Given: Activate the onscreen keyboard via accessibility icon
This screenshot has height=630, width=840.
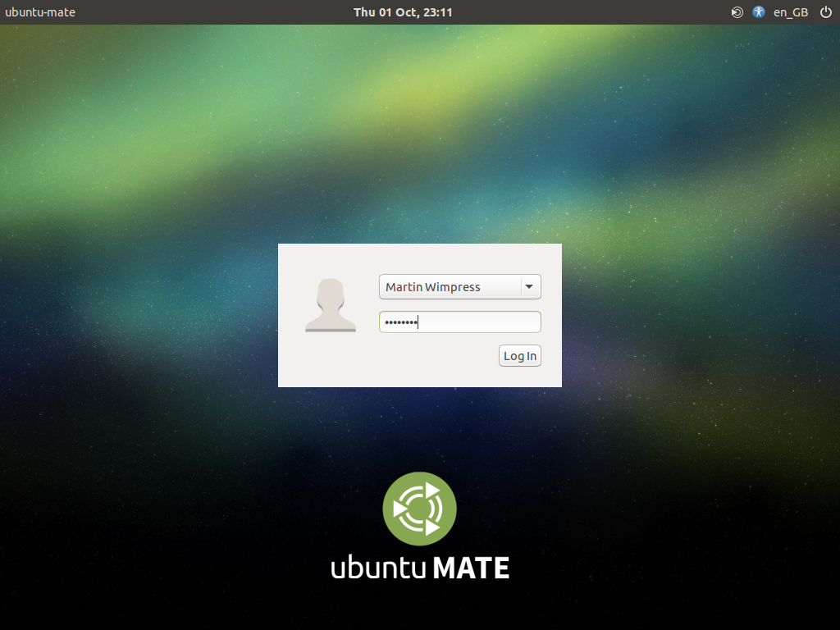Looking at the screenshot, I should tap(758, 12).
